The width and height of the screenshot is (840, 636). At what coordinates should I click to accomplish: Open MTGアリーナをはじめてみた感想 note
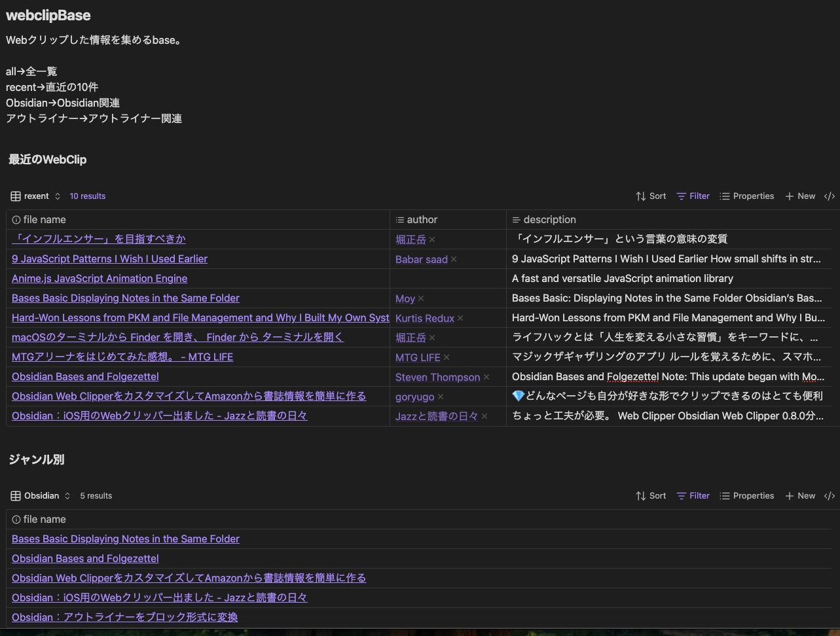tap(122, 357)
